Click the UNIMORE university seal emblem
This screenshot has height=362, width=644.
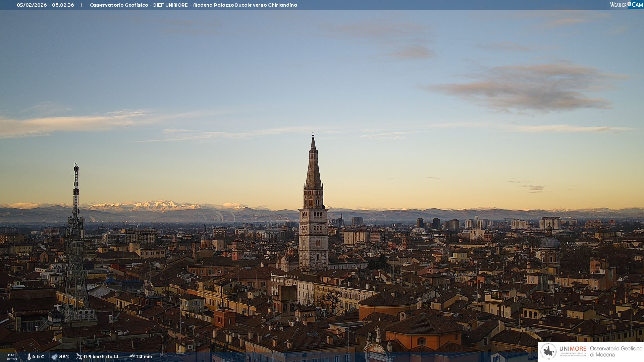coord(548,352)
